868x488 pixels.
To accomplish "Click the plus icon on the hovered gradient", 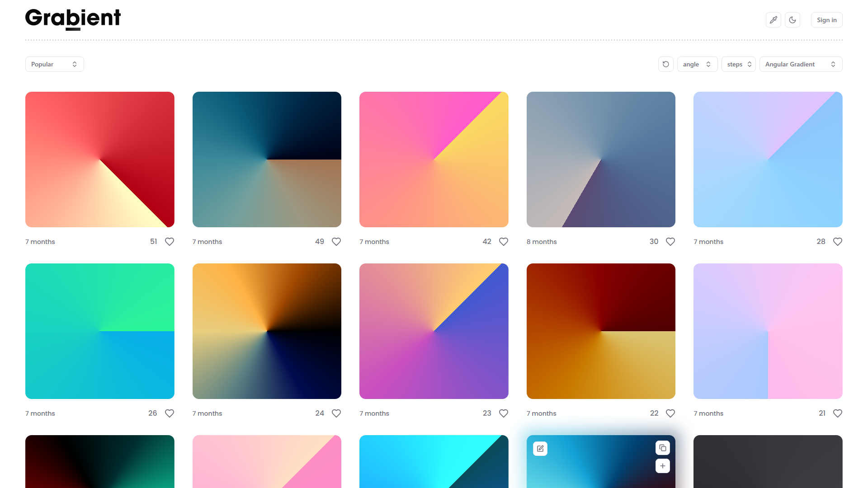I will [662, 466].
